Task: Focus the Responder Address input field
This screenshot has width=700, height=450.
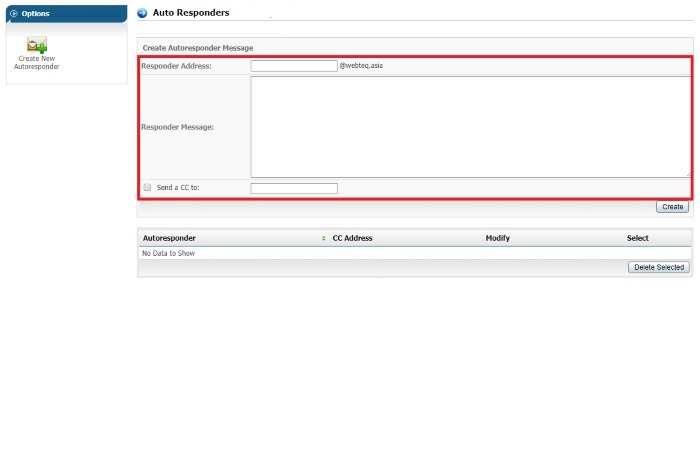Action: point(294,66)
